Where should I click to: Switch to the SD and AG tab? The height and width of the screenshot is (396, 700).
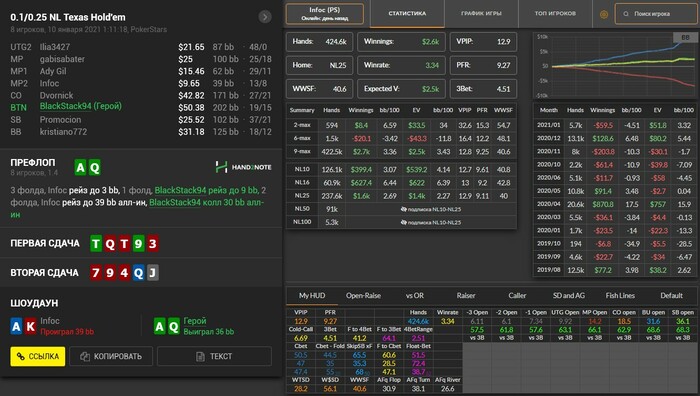pyautogui.click(x=568, y=296)
